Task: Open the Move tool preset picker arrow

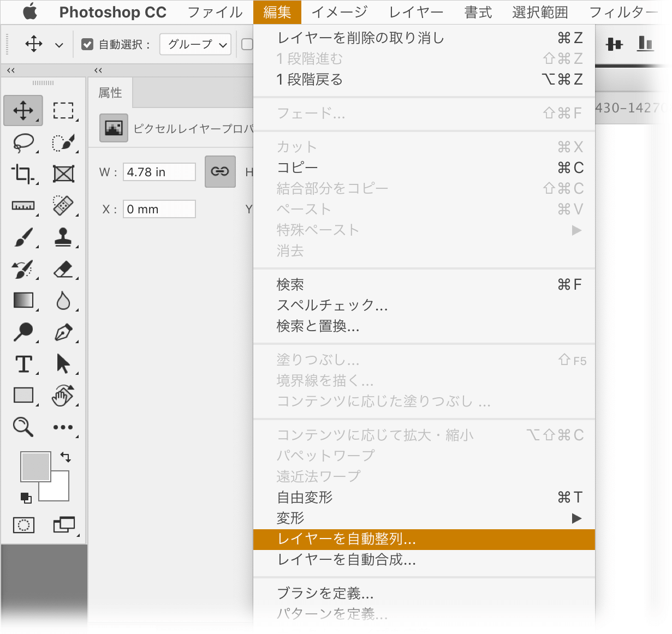Action: click(x=59, y=45)
